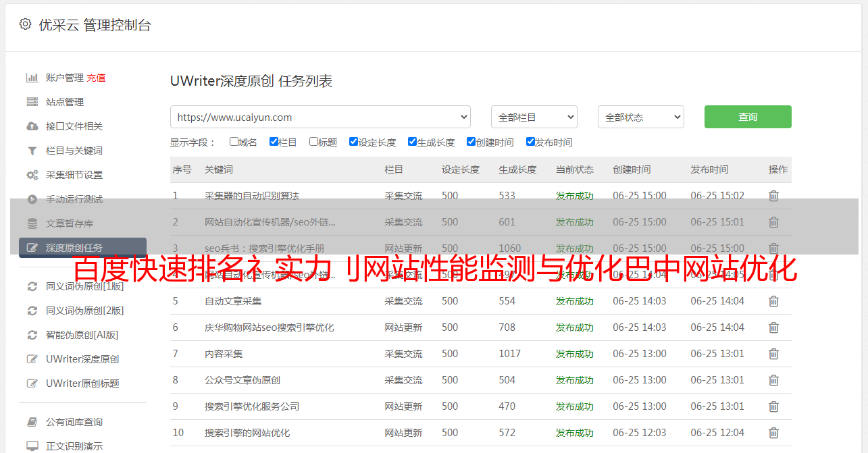868x453 pixels.
Task: Click the red 充值 link
Action: tap(96, 78)
